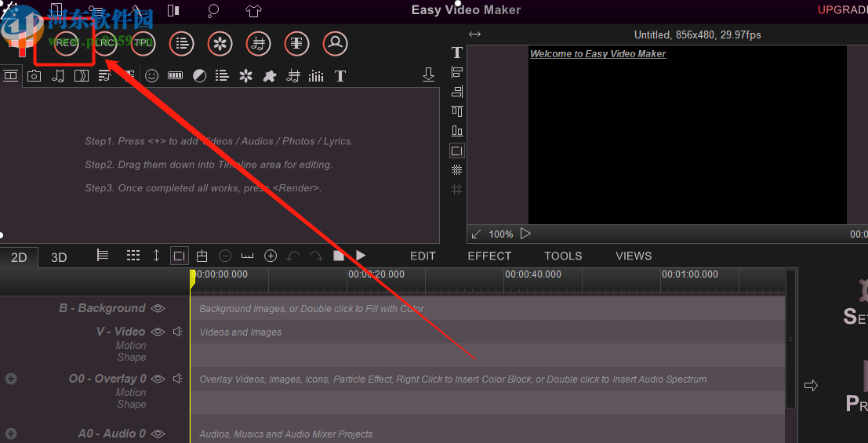
Task: Click the round flower particle effect button
Action: pyautogui.click(x=220, y=44)
